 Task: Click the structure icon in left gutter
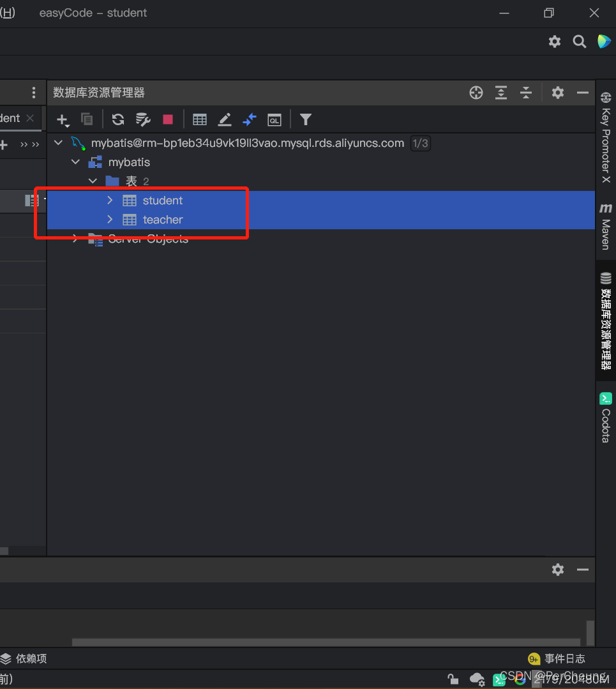click(x=32, y=201)
